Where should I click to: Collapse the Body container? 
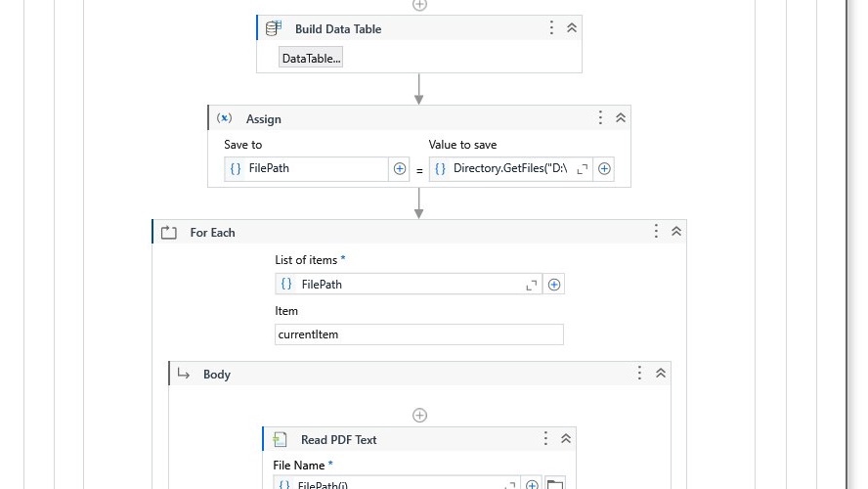point(661,373)
